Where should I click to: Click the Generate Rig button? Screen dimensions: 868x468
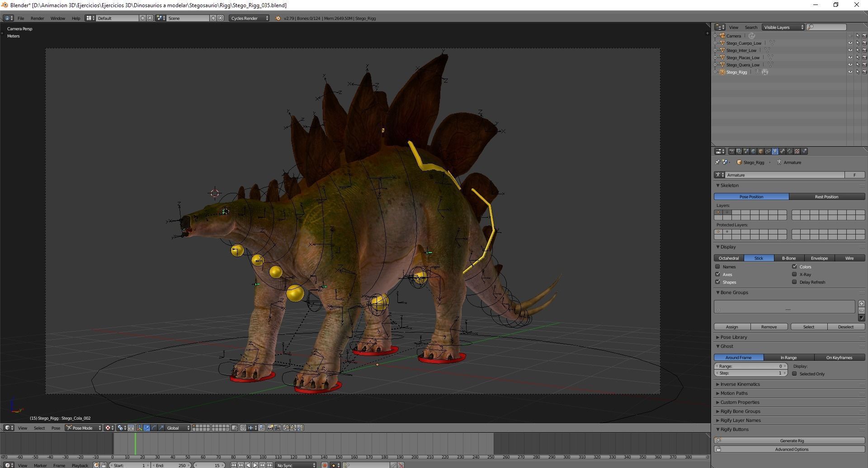click(x=789, y=441)
